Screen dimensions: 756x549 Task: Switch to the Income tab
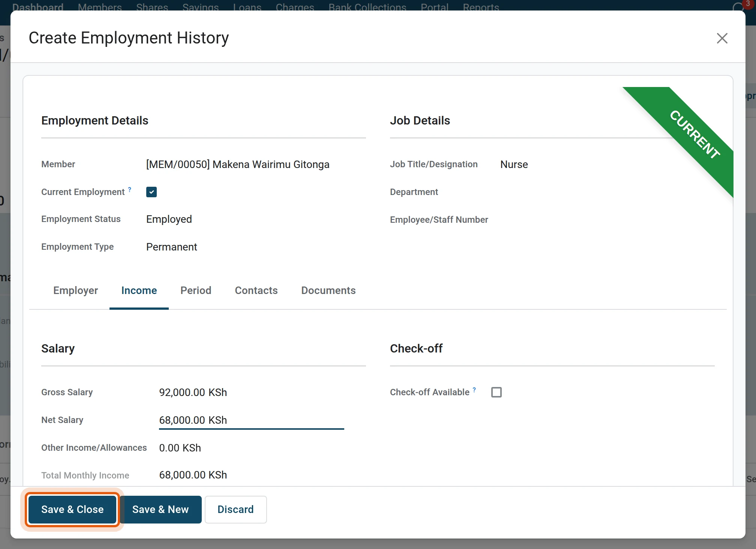139,291
